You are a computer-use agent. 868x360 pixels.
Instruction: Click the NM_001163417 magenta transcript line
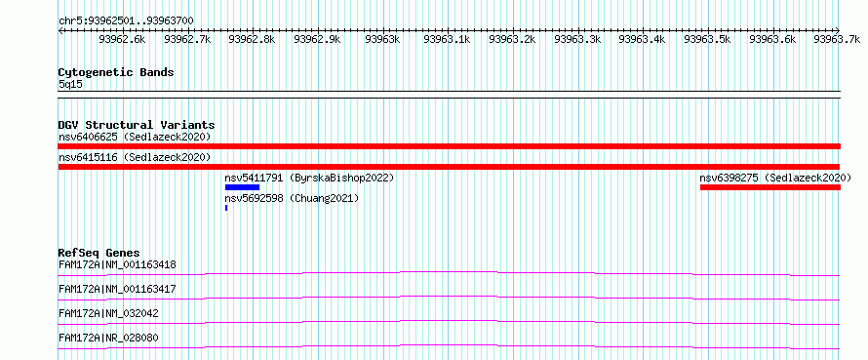coord(449,298)
